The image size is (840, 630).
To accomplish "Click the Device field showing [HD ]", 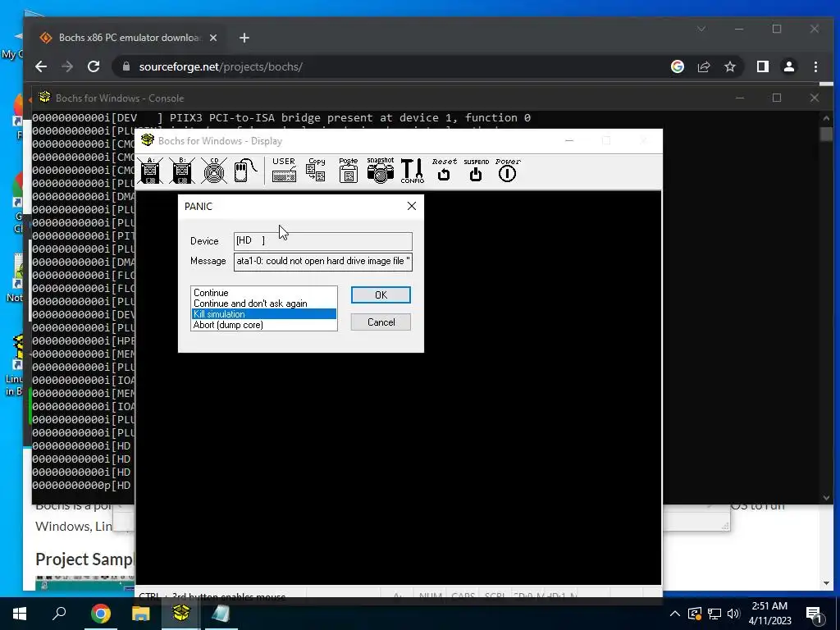I will [x=323, y=240].
